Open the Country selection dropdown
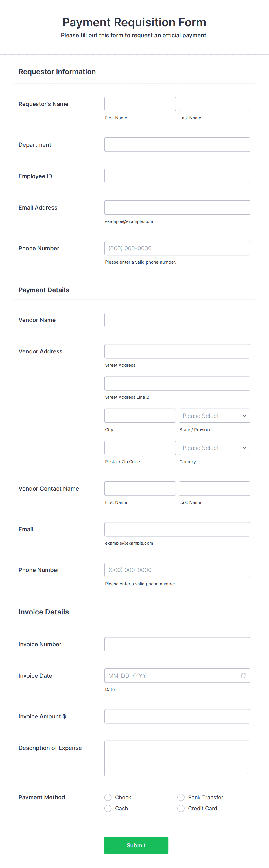This screenshot has width=269, height=868. [214, 448]
